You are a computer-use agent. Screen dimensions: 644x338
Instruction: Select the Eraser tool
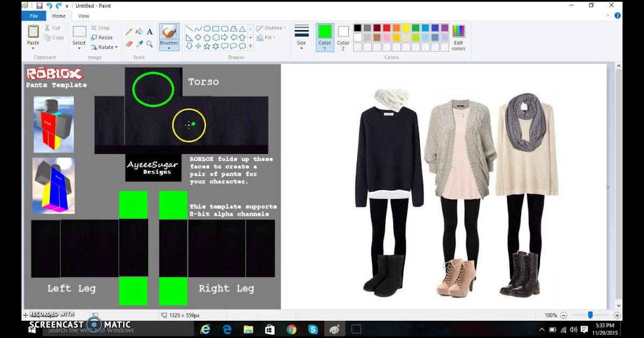coord(129,44)
